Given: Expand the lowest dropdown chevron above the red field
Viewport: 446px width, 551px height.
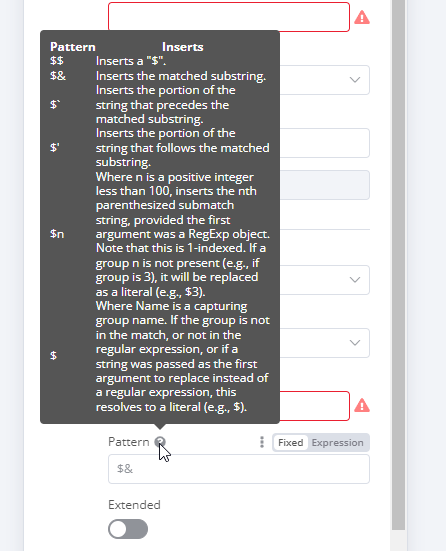Looking at the screenshot, I should 355,343.
